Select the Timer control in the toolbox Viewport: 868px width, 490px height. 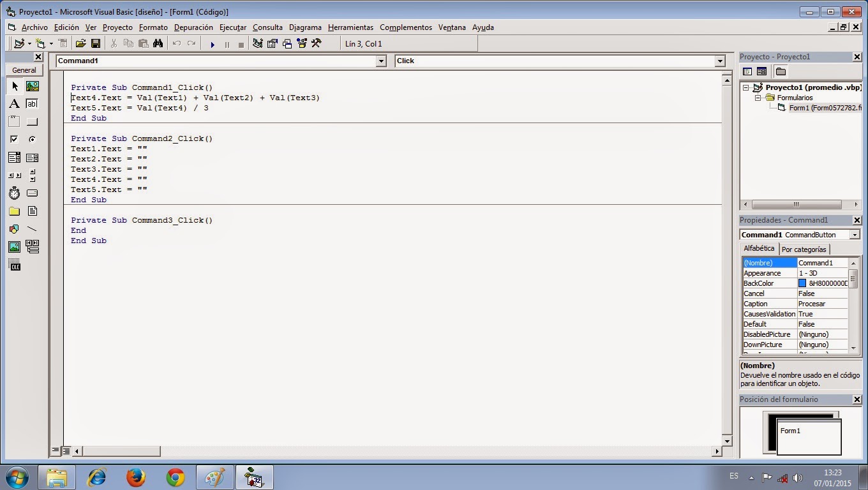[x=14, y=193]
